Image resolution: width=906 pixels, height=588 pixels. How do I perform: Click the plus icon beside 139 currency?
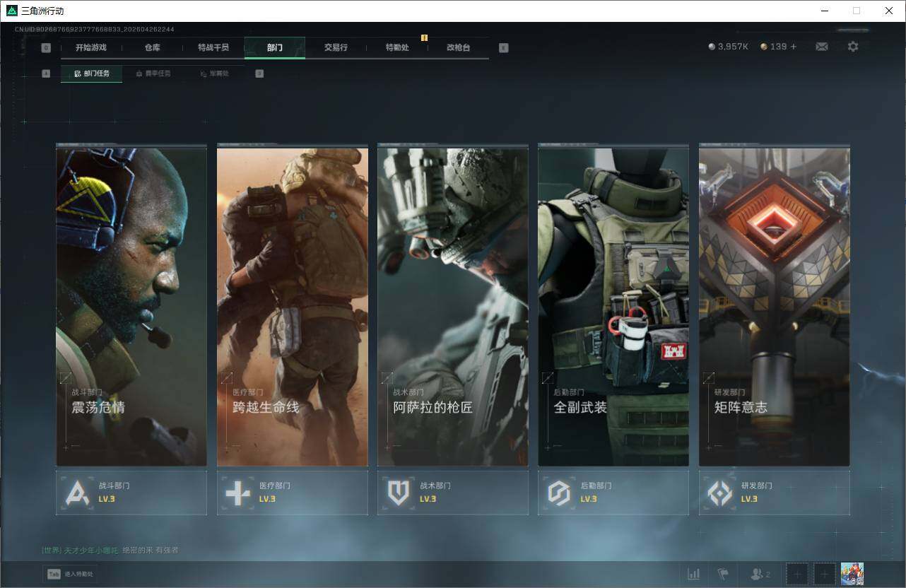click(793, 47)
